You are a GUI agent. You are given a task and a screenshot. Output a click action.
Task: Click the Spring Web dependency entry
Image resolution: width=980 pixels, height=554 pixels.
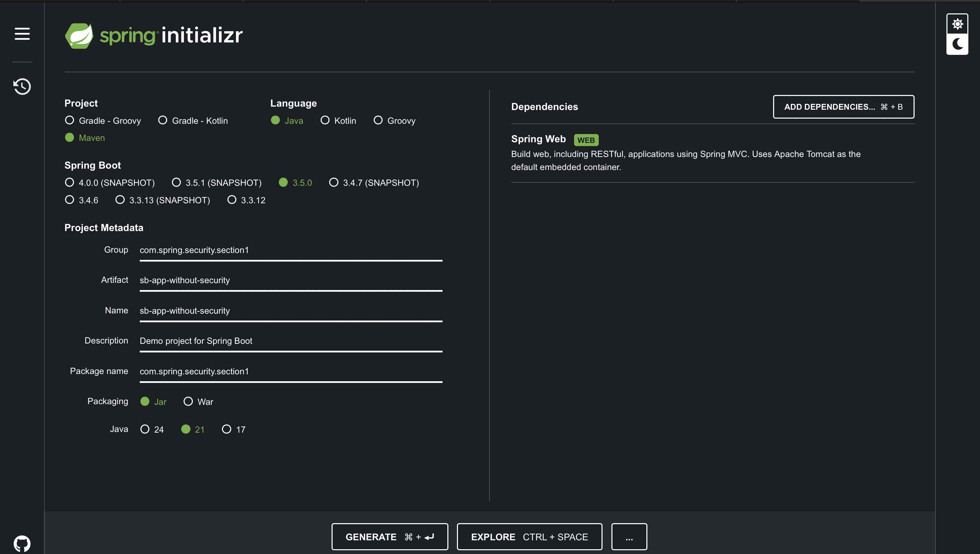pos(538,139)
